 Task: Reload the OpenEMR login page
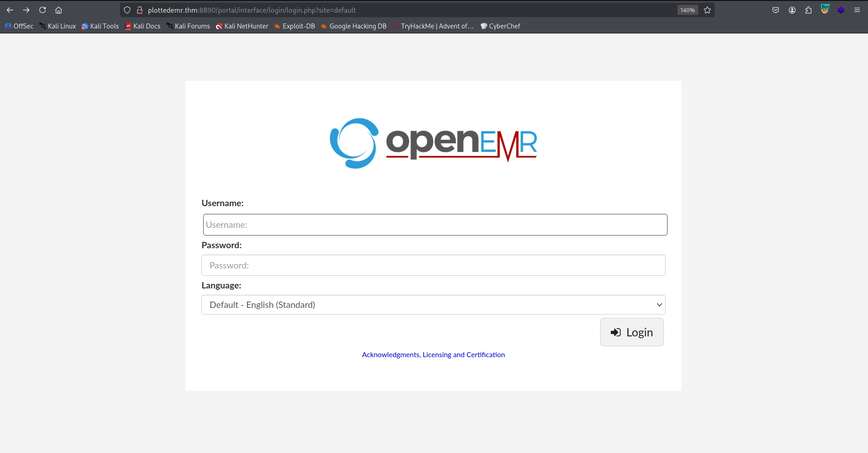click(x=43, y=10)
